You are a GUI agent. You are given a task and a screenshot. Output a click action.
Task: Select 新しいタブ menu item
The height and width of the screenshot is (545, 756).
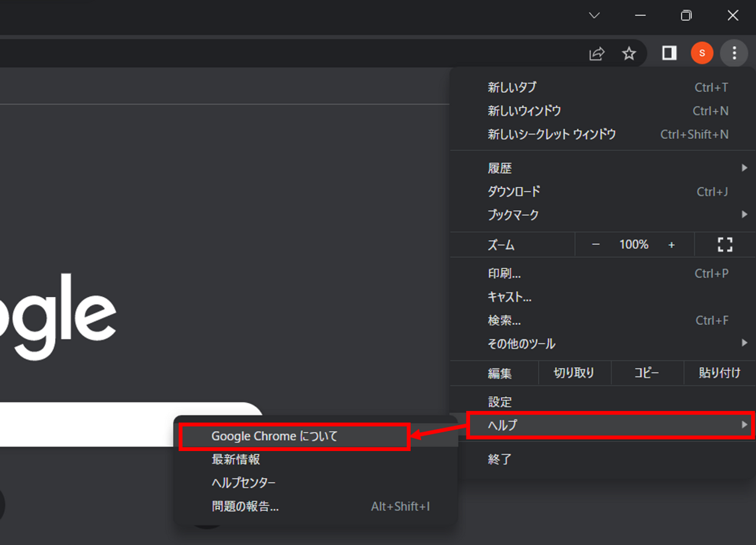pyautogui.click(x=603, y=87)
